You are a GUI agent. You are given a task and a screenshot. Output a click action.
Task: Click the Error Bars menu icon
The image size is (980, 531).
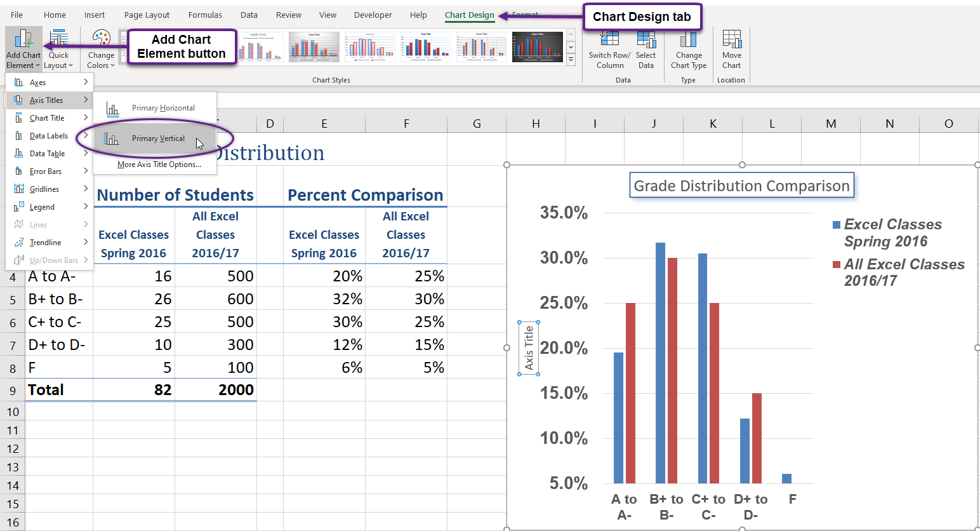(x=18, y=171)
